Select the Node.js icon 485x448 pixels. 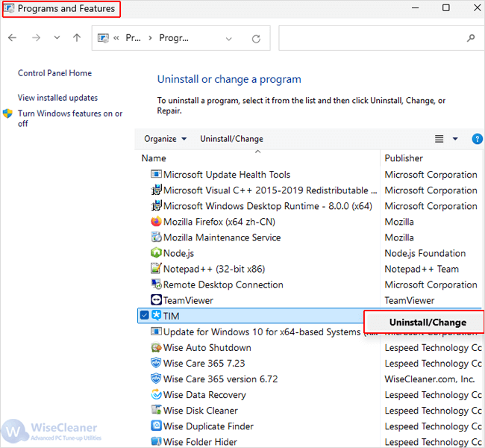(156, 253)
